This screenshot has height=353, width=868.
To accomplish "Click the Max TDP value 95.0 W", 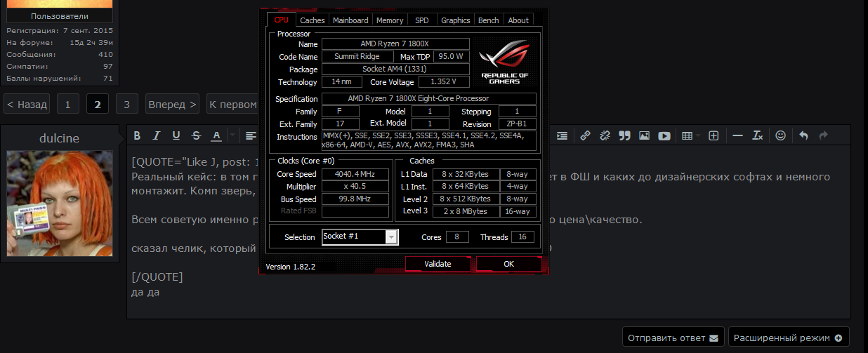I will [x=452, y=56].
